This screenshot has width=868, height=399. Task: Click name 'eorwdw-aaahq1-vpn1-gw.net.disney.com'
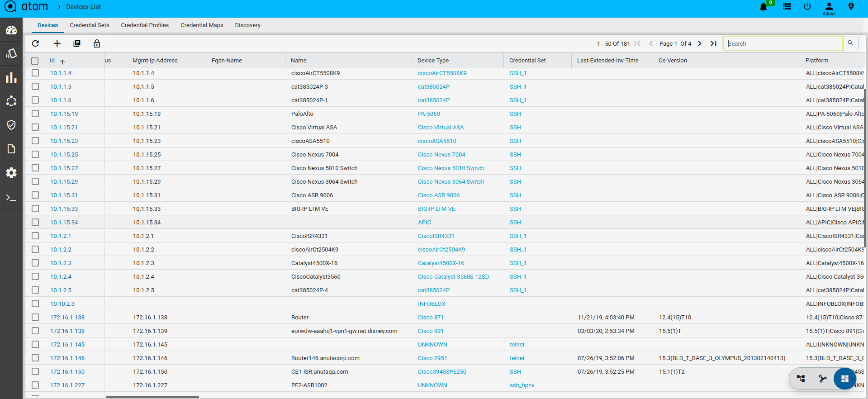(344, 331)
